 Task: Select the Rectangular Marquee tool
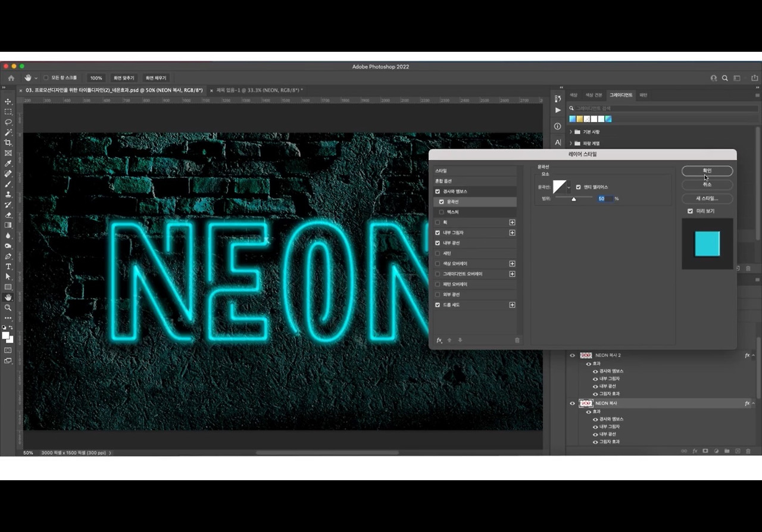[8, 112]
